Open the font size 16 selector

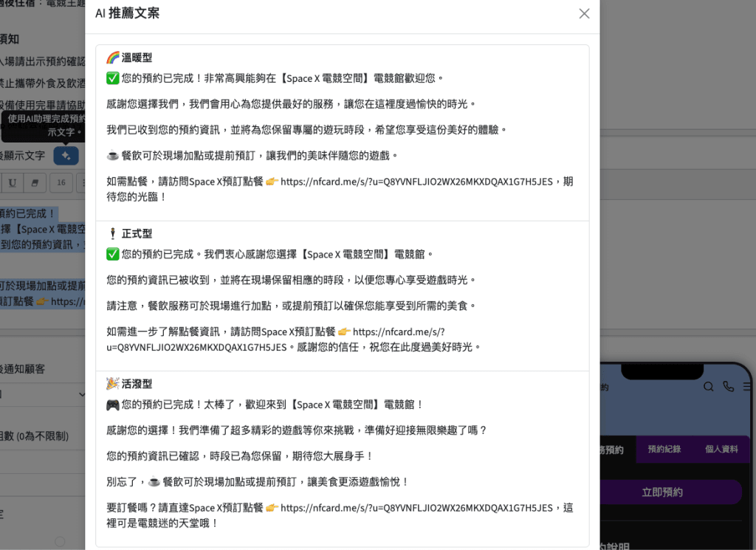point(61,182)
